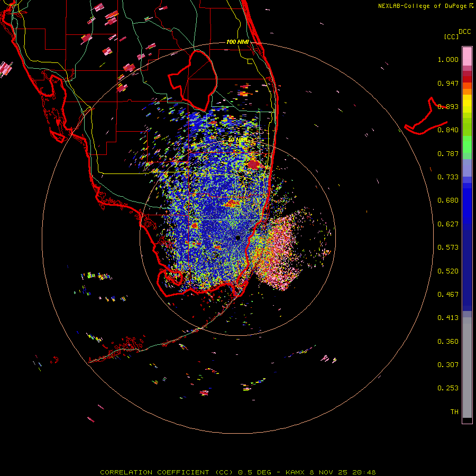Image resolution: width=476 pixels, height=476 pixels.
Task: Click the [CC] unit label
Action: [451, 36]
